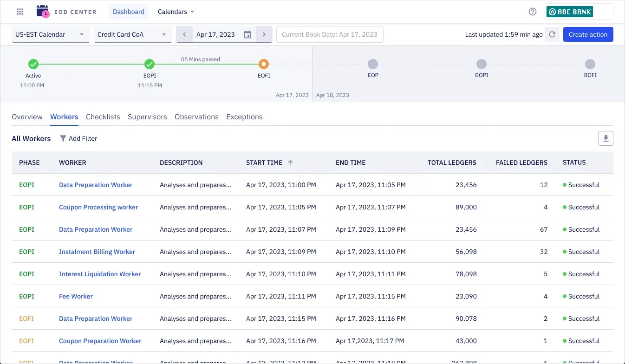Select the EOPI completed phase marker

point(150,64)
